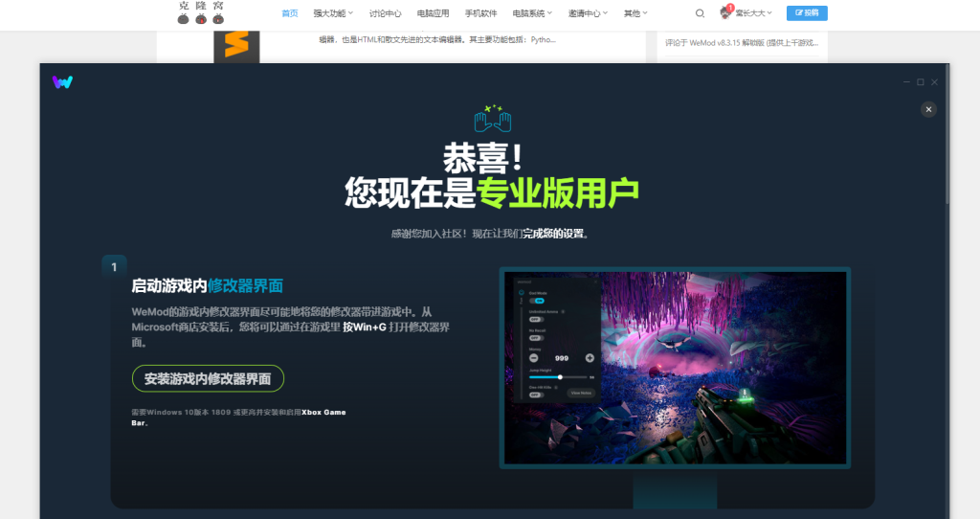The width and height of the screenshot is (980, 519).
Task: Click the 完成您的设置 subtitle text
Action: coord(554,234)
